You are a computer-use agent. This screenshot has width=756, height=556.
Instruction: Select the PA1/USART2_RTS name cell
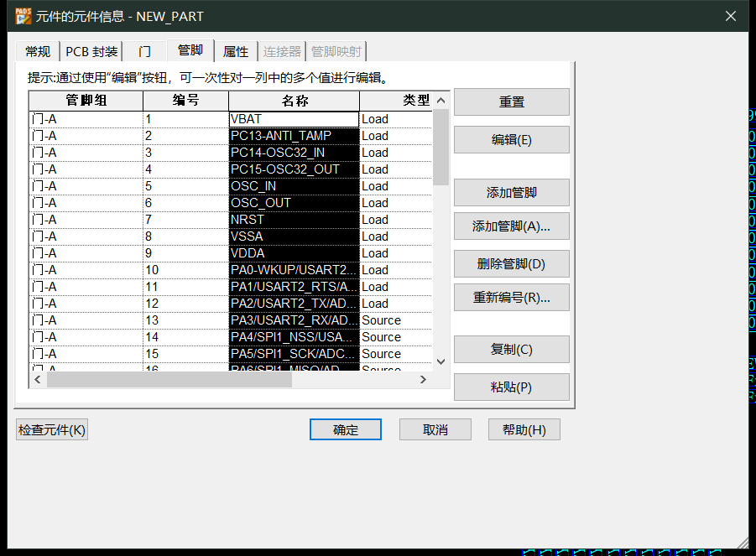tap(295, 287)
